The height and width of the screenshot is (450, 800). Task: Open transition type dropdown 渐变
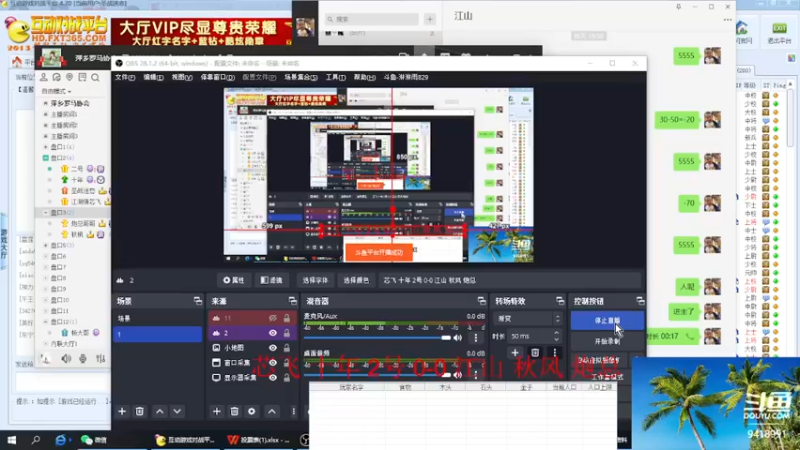coord(528,318)
